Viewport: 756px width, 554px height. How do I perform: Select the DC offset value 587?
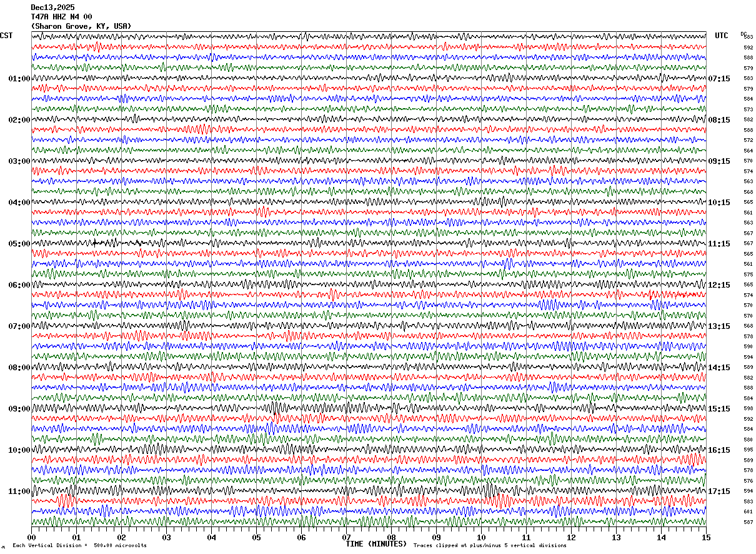coord(748,522)
